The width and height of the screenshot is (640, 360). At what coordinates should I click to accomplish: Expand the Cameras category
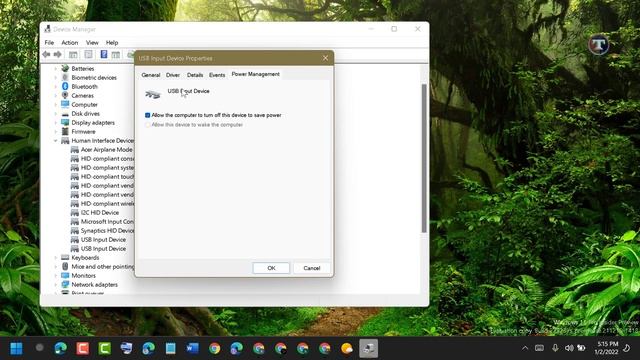click(56, 95)
